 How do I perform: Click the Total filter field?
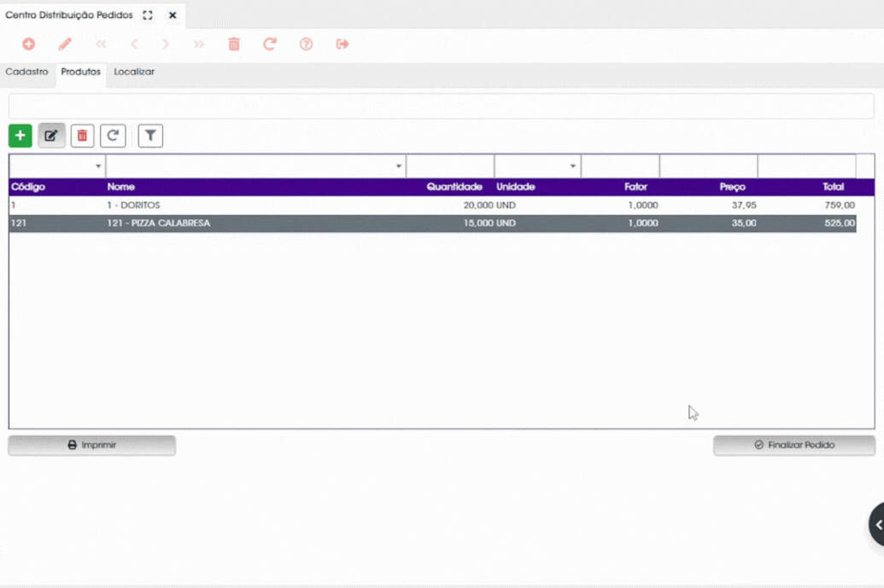click(807, 166)
